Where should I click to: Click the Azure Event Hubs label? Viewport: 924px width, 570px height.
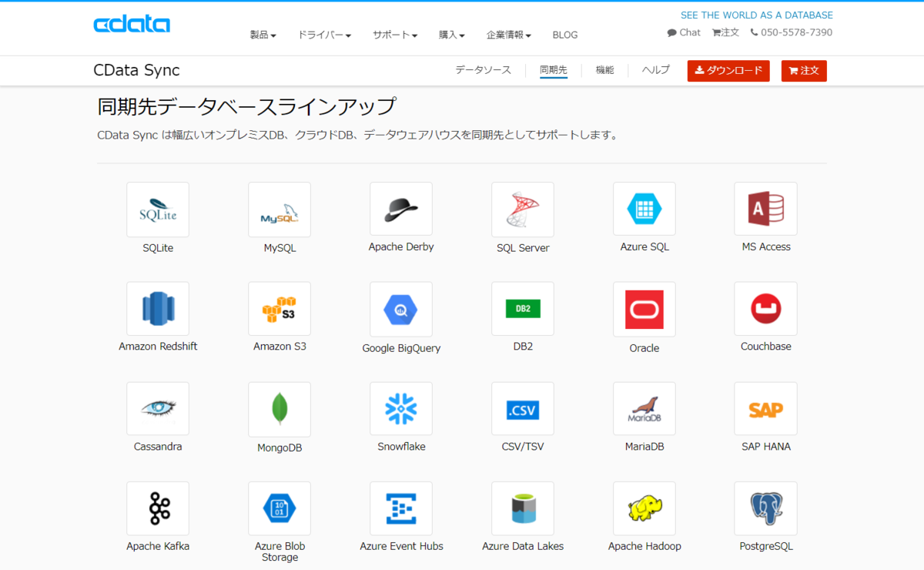[401, 546]
